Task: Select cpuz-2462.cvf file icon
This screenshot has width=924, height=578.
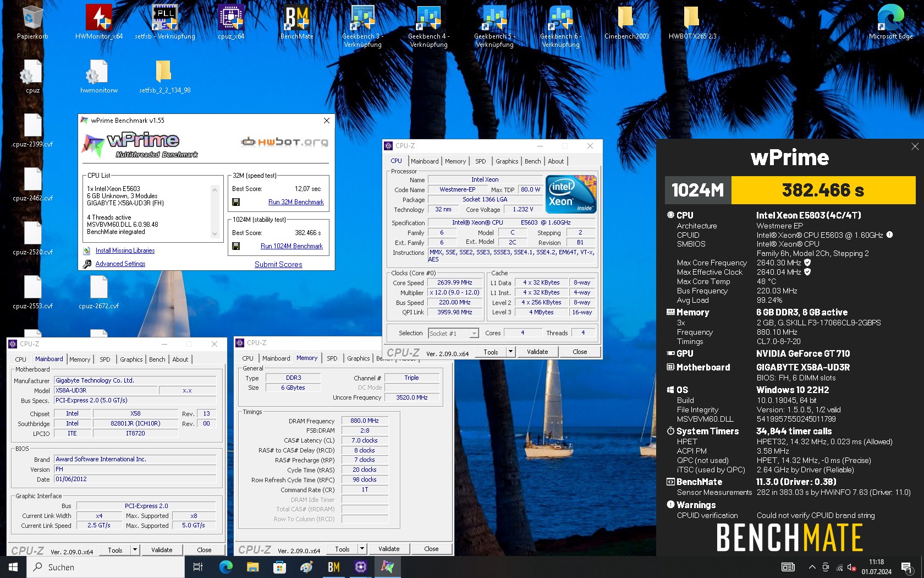Action: pos(32,184)
